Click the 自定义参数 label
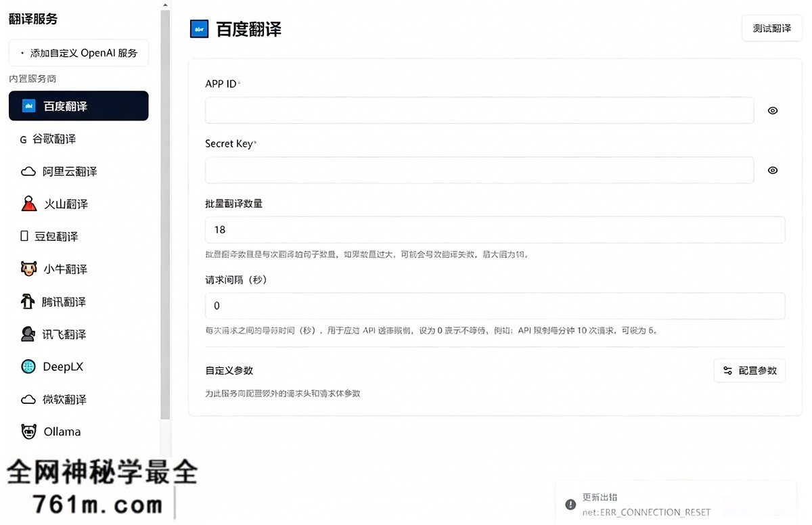 pos(229,371)
